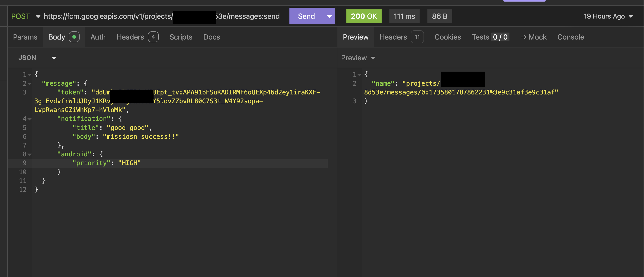Image resolution: width=644 pixels, height=277 pixels.
Task: Switch to the Params tab
Action: (25, 37)
